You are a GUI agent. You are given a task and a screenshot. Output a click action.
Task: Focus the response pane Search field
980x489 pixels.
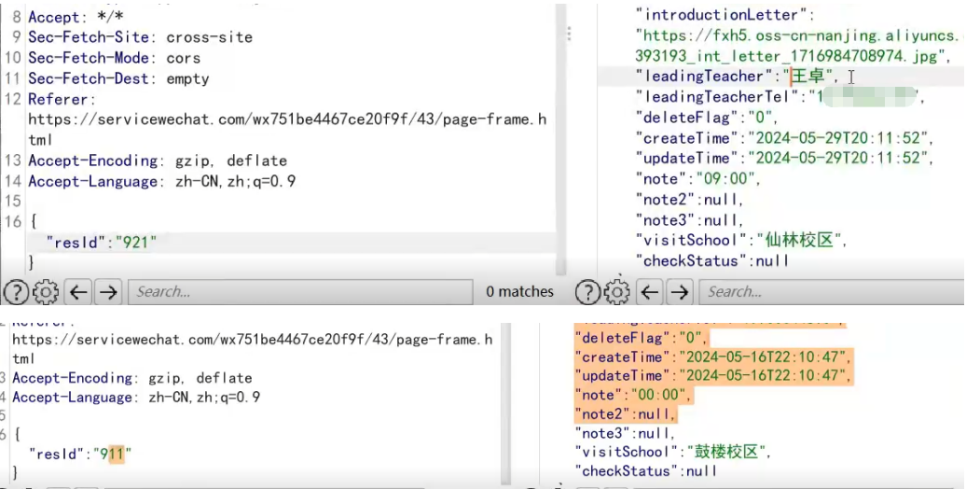[x=830, y=292]
